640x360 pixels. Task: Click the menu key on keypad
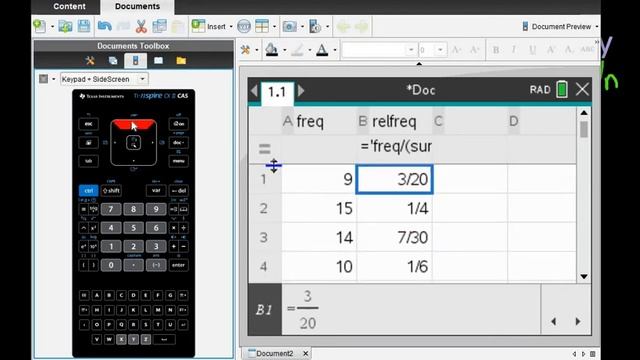point(179,161)
